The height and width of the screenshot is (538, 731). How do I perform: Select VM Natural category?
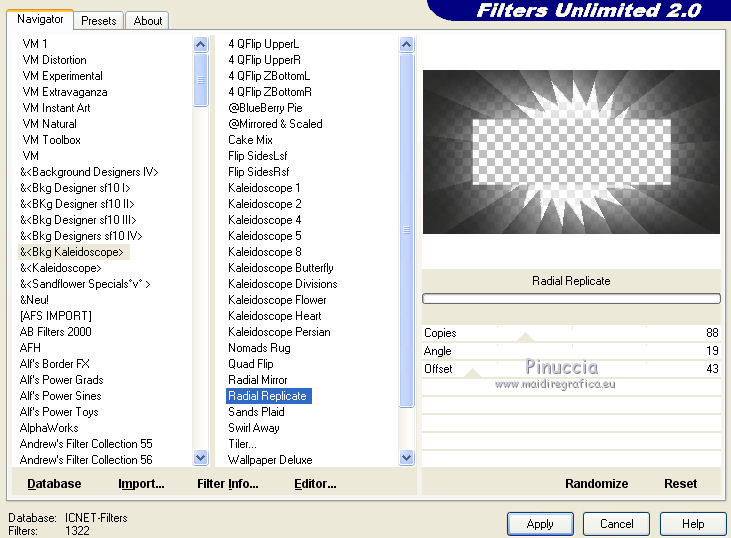pos(49,124)
